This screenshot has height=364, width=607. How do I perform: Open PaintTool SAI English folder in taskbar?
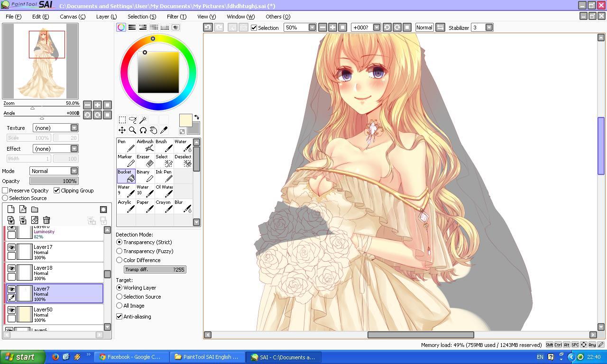(x=208, y=357)
